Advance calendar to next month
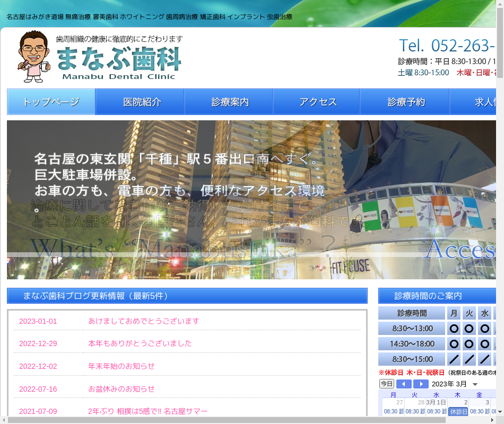 421,384
